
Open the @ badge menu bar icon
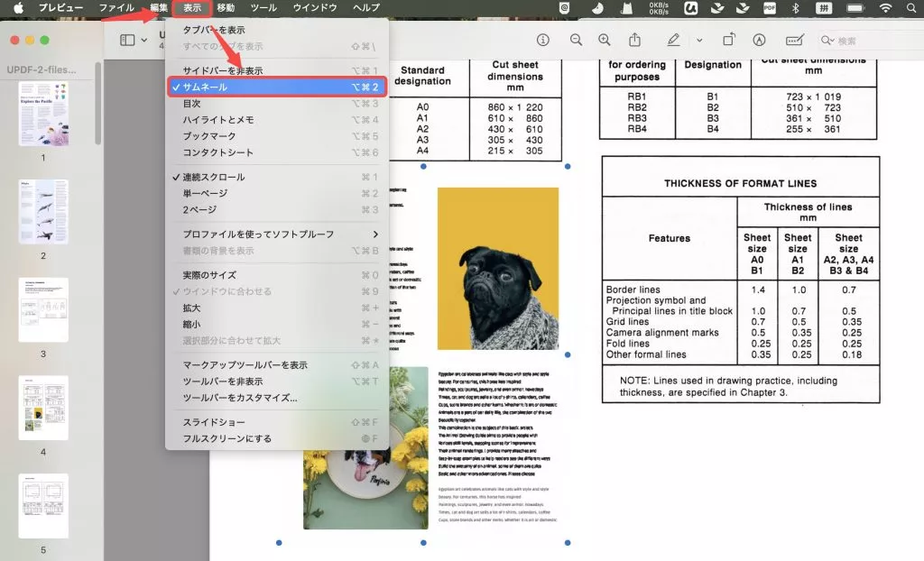565,7
